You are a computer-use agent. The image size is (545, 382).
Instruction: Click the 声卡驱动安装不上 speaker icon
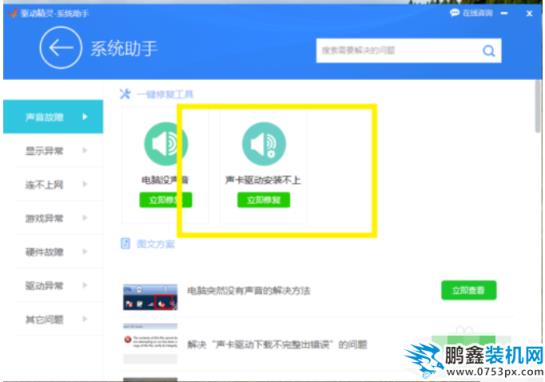(x=264, y=144)
